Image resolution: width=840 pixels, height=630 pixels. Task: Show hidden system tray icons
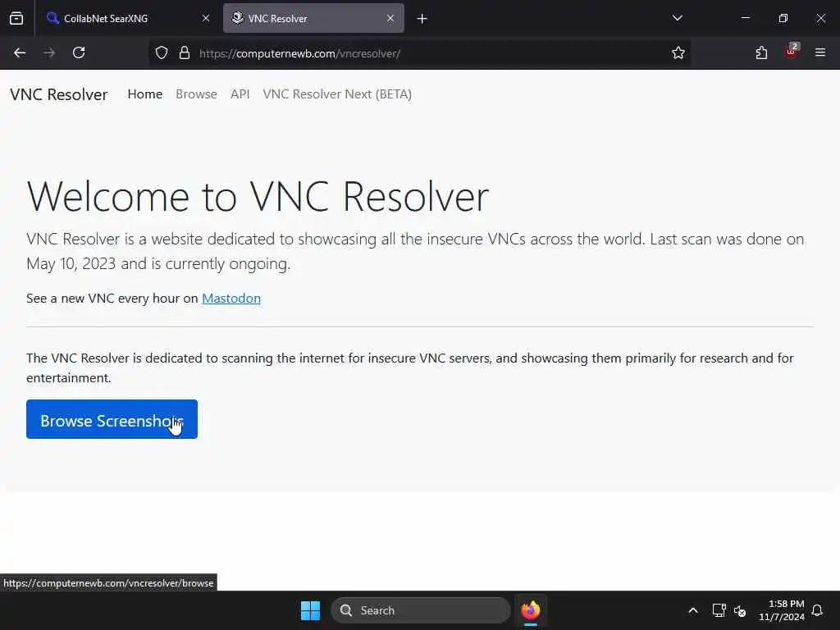[692, 610]
